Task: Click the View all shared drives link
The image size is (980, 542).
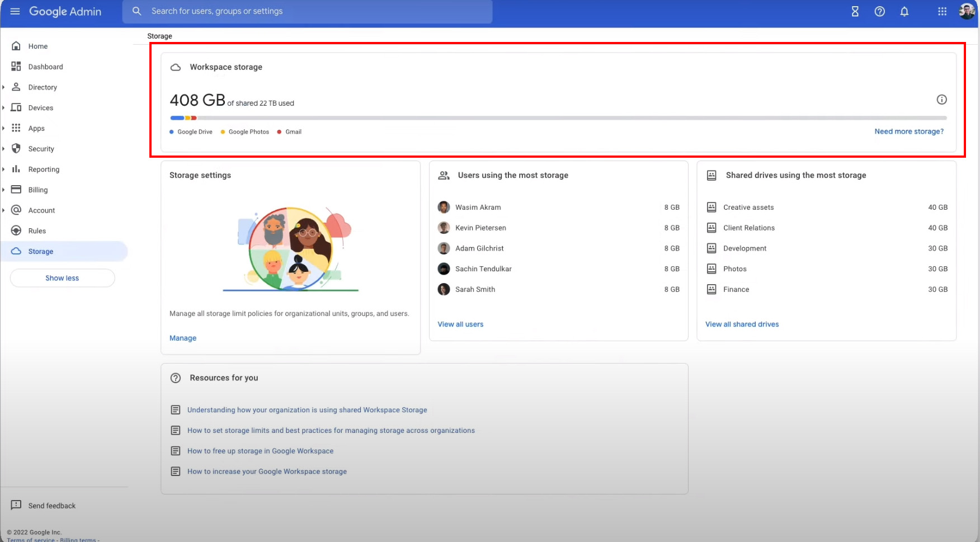Action: [x=742, y=324]
